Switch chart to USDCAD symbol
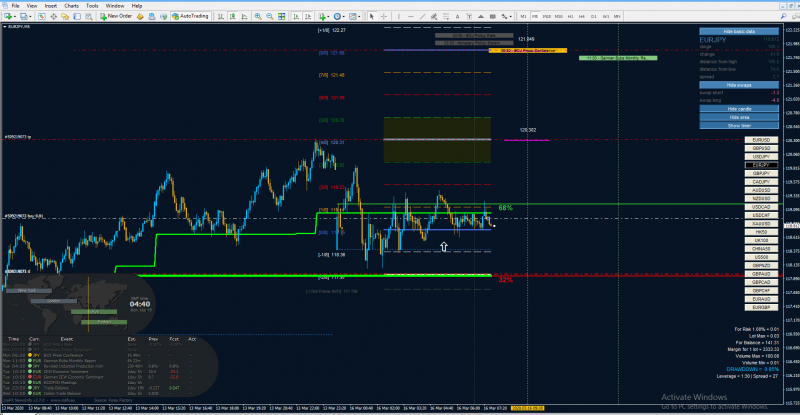The image size is (800, 415). pos(761,207)
